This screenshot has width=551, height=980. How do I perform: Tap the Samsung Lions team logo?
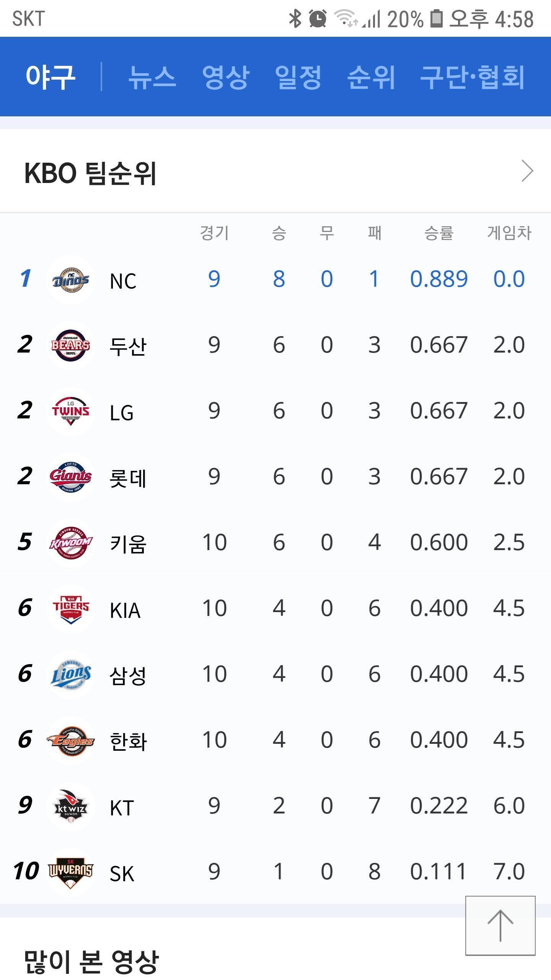click(71, 675)
